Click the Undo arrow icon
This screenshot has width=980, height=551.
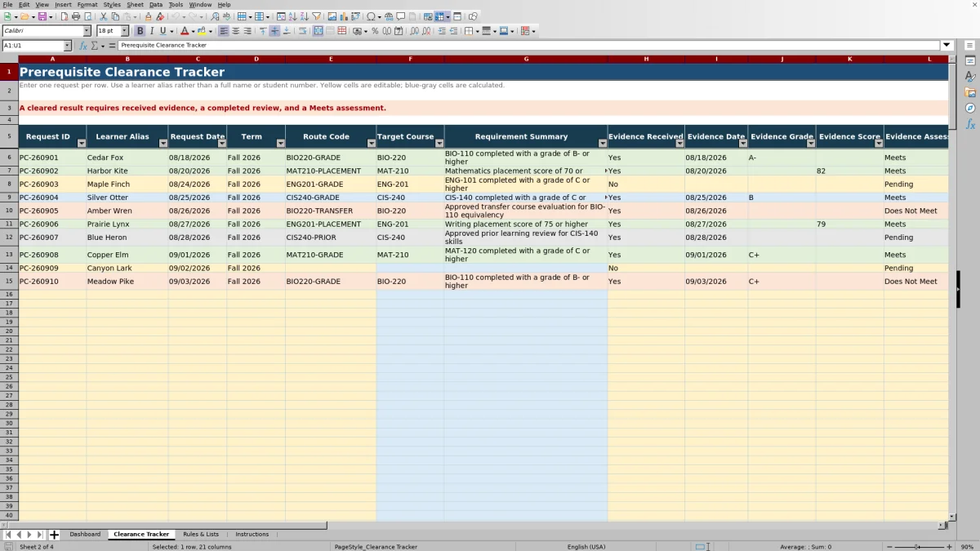[x=175, y=16]
